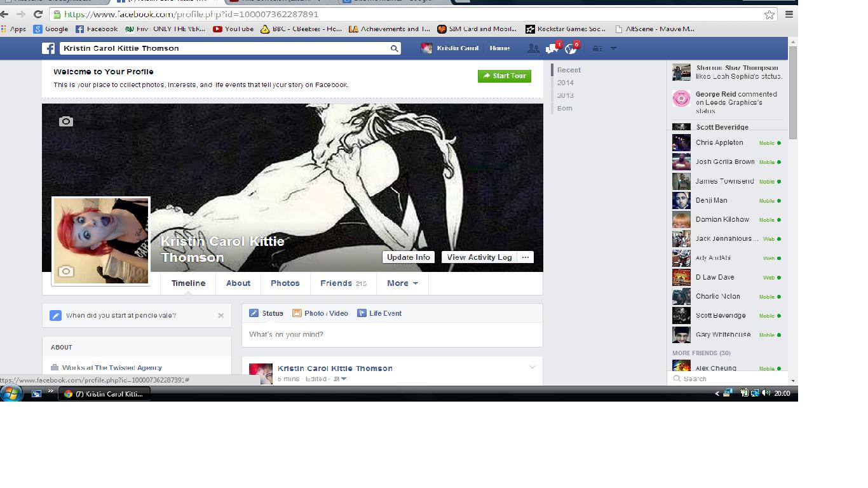Go to Home in the top bar
The width and height of the screenshot is (868, 488).
tap(499, 48)
